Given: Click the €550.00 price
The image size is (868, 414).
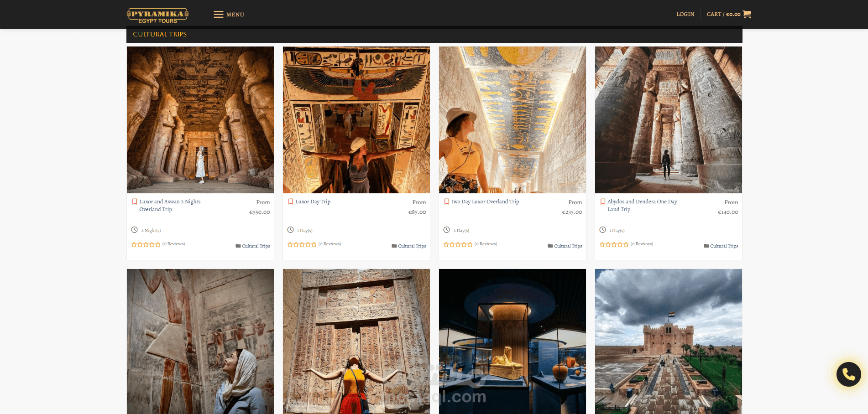Looking at the screenshot, I should 260,212.
